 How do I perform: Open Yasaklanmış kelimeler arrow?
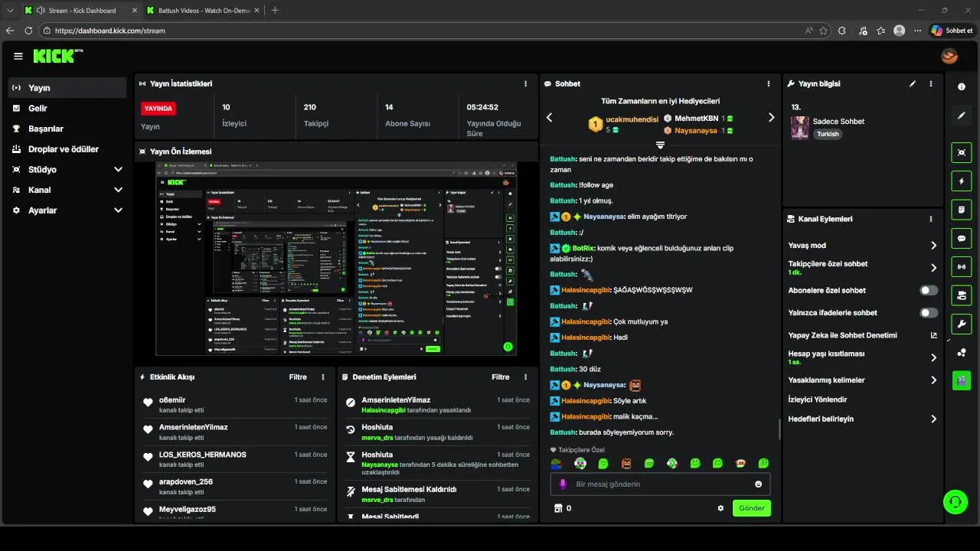coord(933,380)
